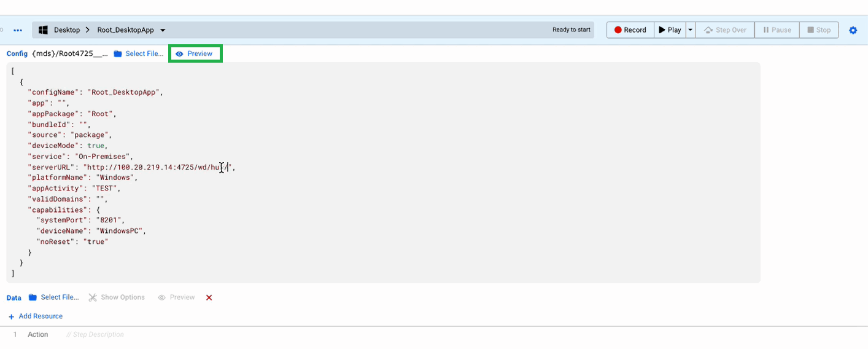Click the Pause button
Image resolution: width=868 pixels, height=349 pixels.
pyautogui.click(x=777, y=30)
